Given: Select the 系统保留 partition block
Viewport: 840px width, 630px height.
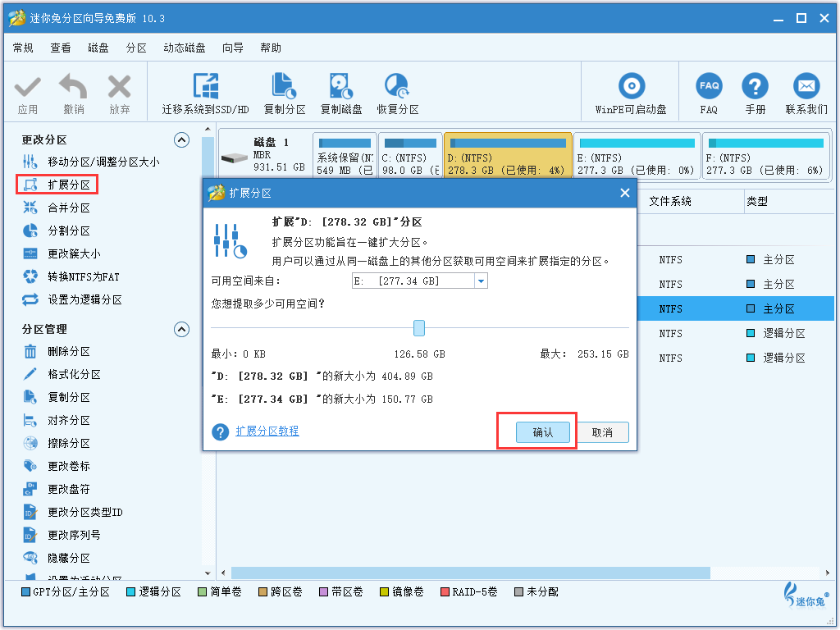Looking at the screenshot, I should pos(345,156).
